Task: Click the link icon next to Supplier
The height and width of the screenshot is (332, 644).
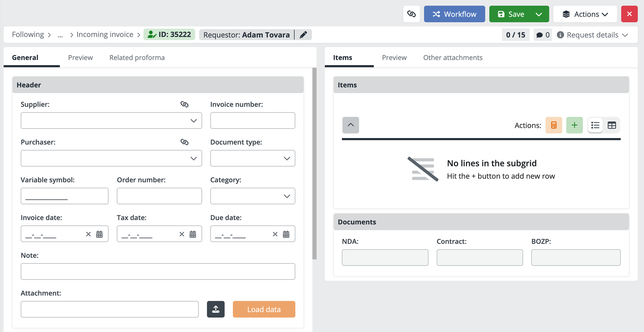Action: coord(184,104)
